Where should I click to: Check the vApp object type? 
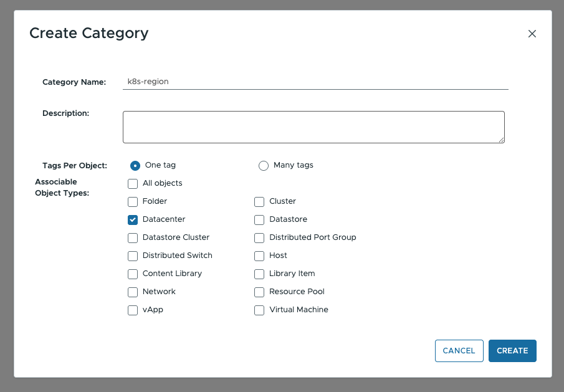click(133, 310)
